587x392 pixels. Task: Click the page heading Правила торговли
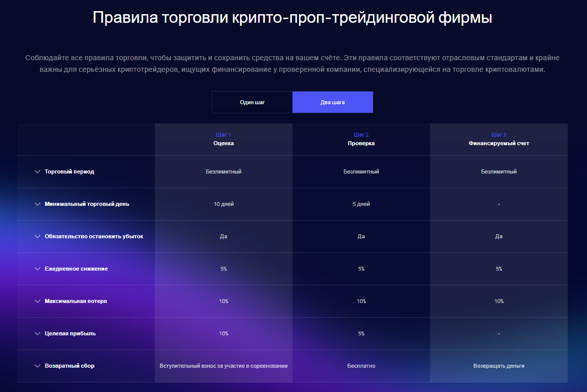pos(292,18)
